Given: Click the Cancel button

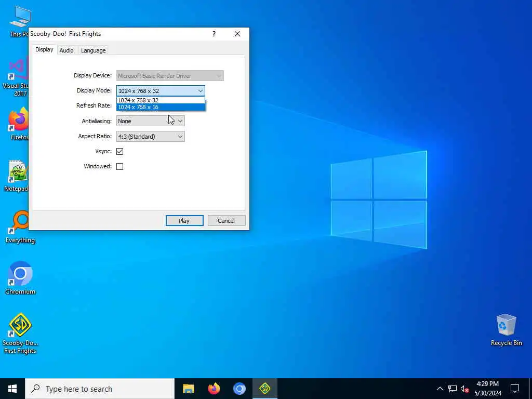Looking at the screenshot, I should coord(227,220).
